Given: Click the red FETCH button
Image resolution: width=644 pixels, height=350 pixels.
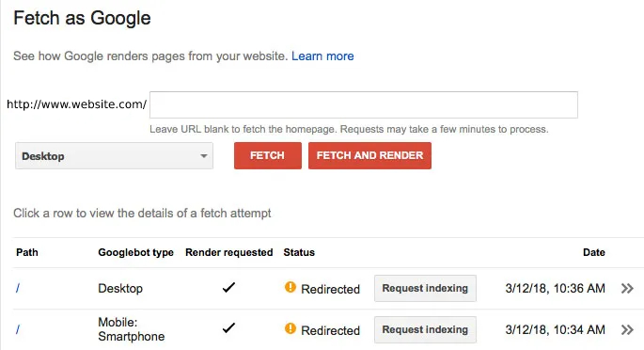Looking at the screenshot, I should (x=268, y=155).
